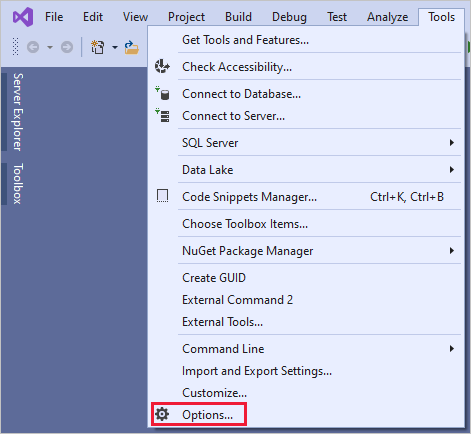The width and height of the screenshot is (471, 434).
Task: Click the Code Snippets Manager icon
Action: tap(162, 196)
